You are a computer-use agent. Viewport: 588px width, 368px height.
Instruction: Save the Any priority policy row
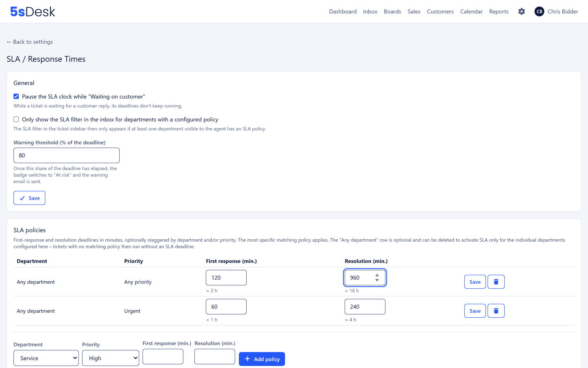pyautogui.click(x=475, y=282)
